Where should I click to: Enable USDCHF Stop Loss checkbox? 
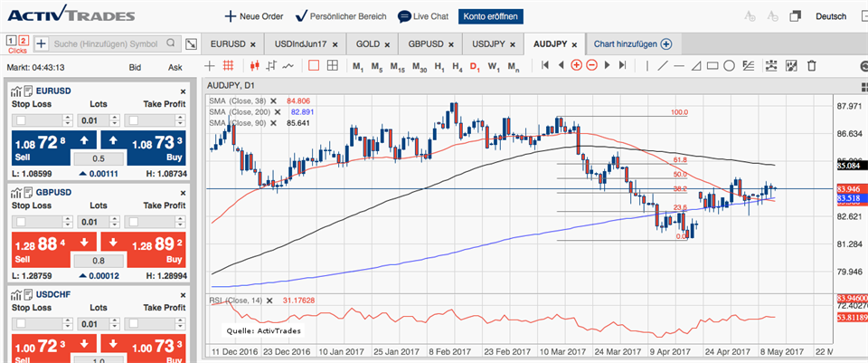21,323
